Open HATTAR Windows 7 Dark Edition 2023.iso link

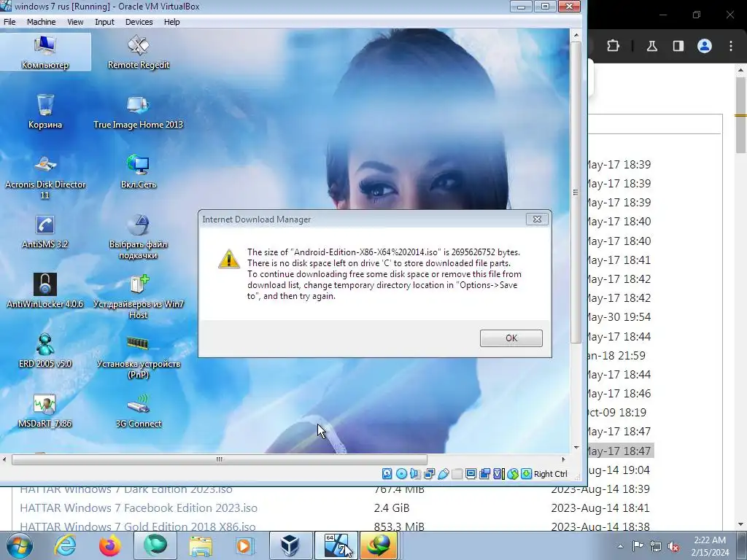point(126,490)
